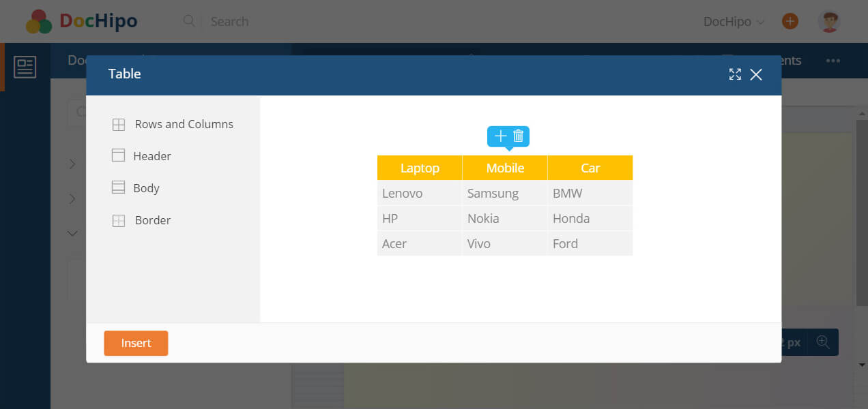Click the Ford table cell

point(590,243)
